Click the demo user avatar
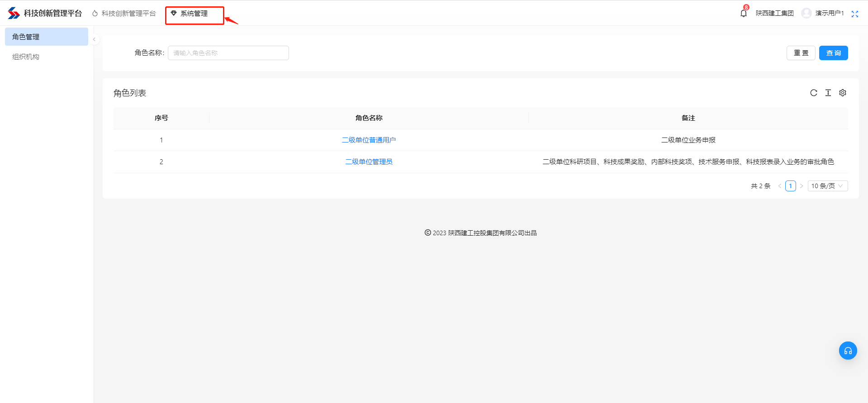The width and height of the screenshot is (868, 403). pyautogui.click(x=806, y=13)
